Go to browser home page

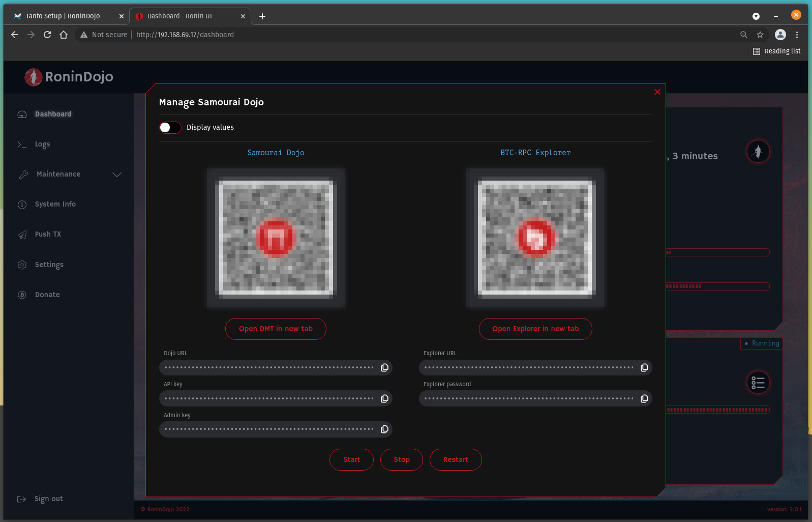point(64,35)
